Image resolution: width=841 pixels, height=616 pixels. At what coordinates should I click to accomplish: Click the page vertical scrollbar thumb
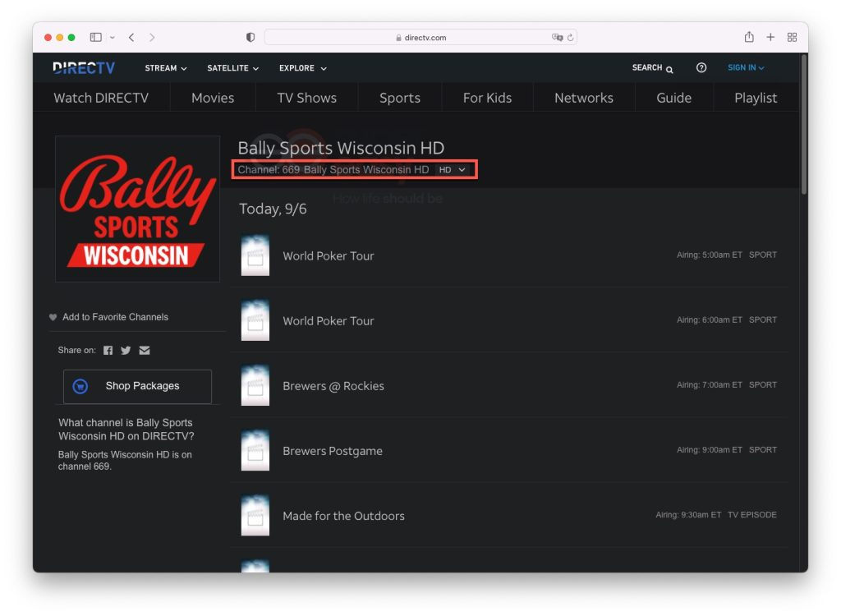[803, 125]
